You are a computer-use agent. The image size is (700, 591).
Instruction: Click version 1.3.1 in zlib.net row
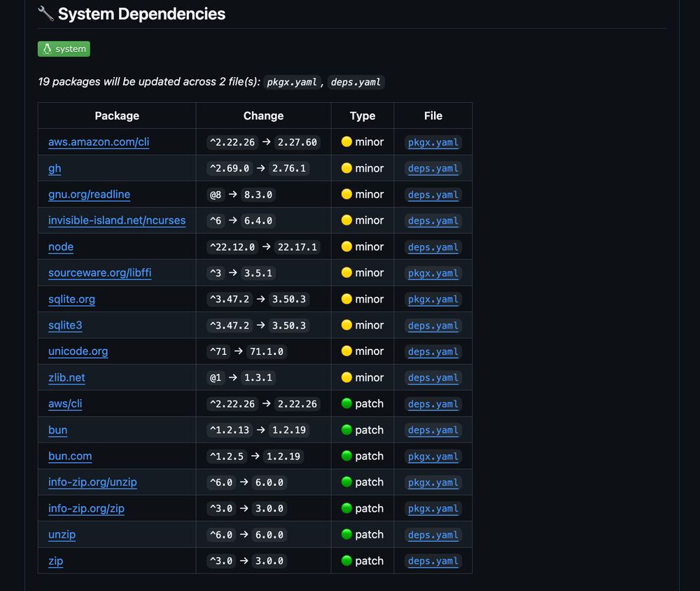click(258, 378)
